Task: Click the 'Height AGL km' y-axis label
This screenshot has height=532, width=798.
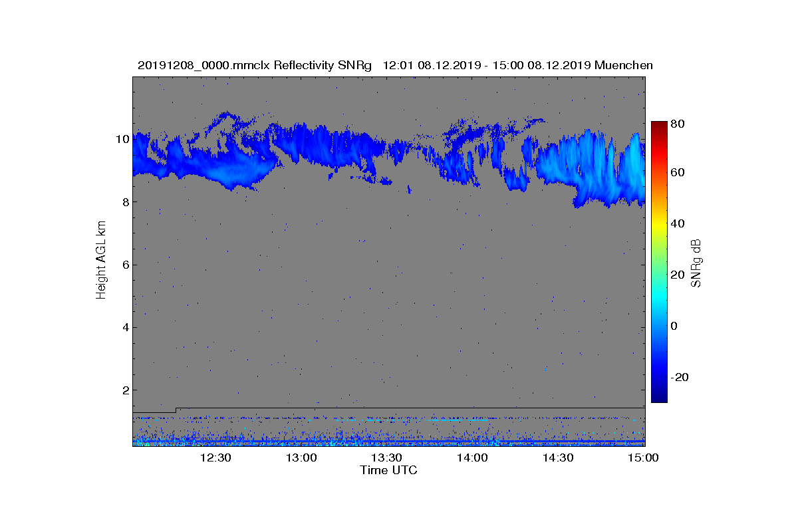Action: point(101,261)
